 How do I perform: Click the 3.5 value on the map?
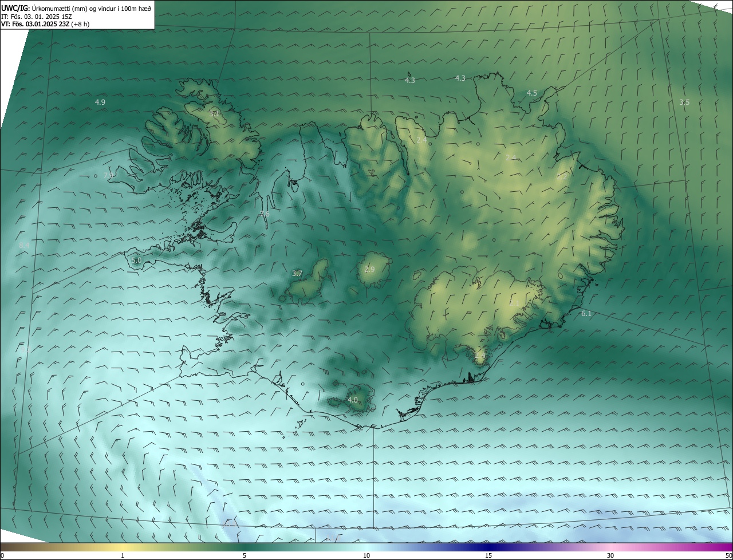pos(684,102)
